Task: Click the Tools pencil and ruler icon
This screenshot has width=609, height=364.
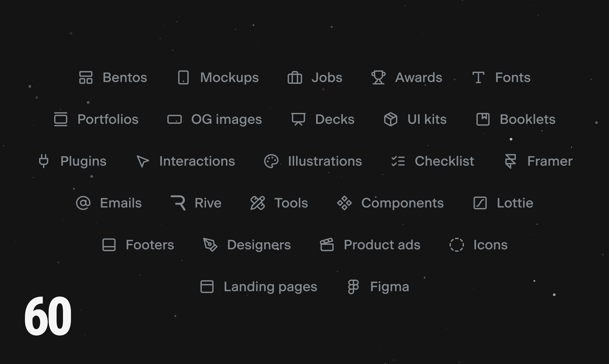Action: coord(258,203)
